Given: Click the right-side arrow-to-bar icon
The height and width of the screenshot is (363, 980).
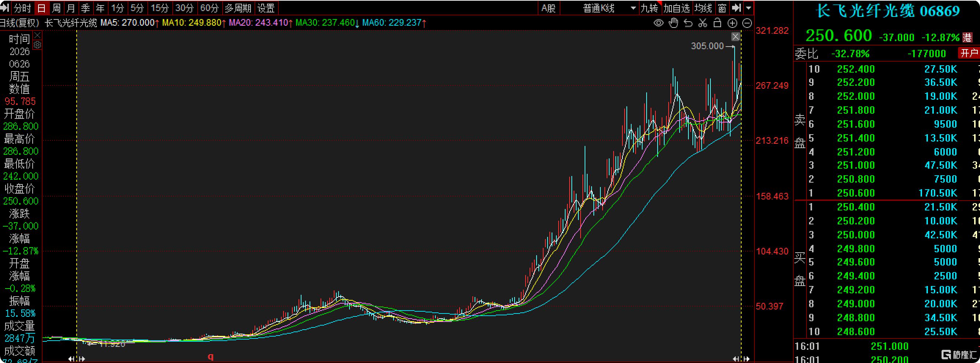Looking at the screenshot, I should 736,8.
